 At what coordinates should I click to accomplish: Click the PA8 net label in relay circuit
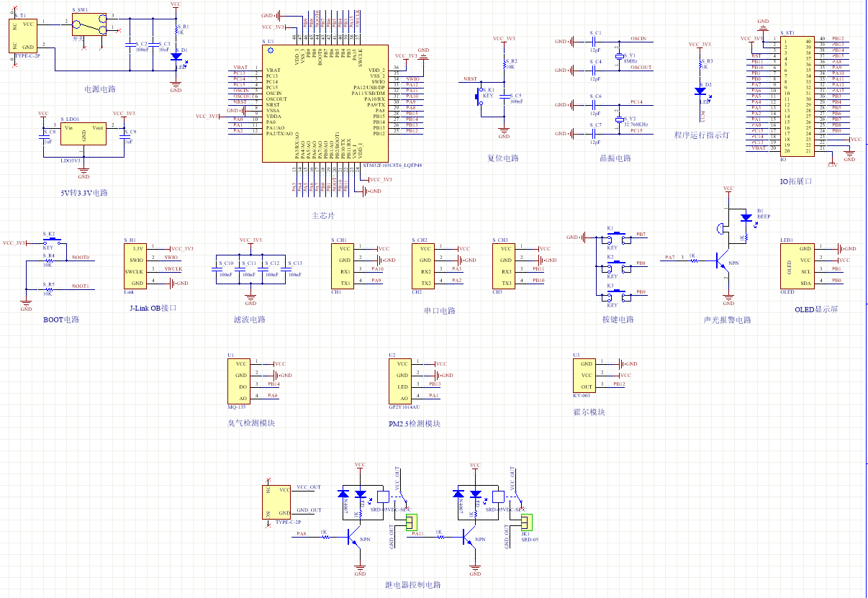[301, 533]
